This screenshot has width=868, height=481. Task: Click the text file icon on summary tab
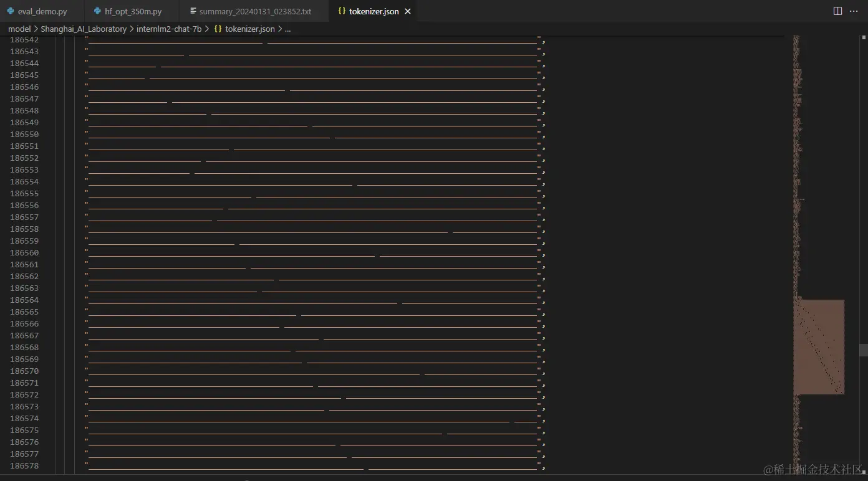coord(193,11)
